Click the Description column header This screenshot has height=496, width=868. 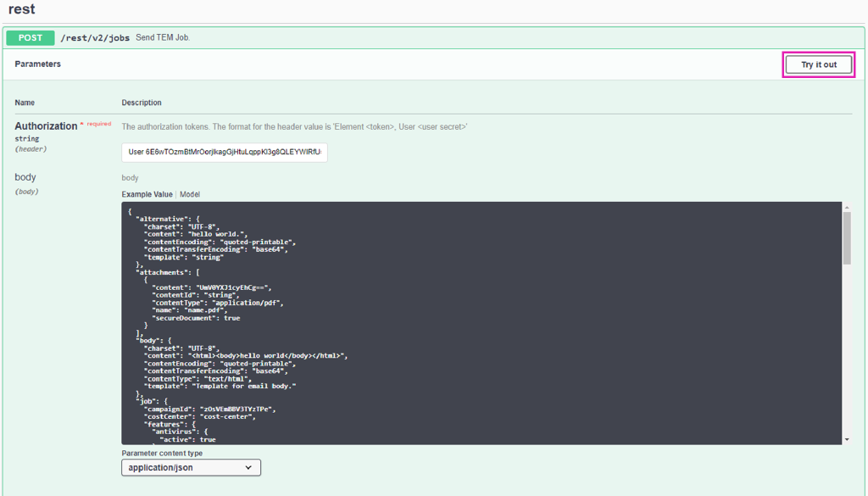pos(142,103)
